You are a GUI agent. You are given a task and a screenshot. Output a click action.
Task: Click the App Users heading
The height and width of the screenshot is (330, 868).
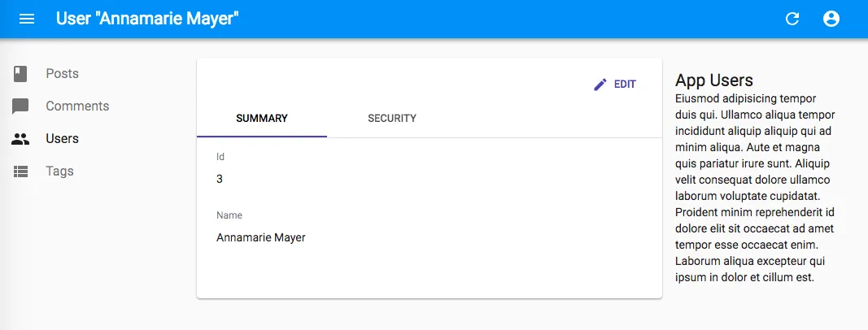[714, 80]
